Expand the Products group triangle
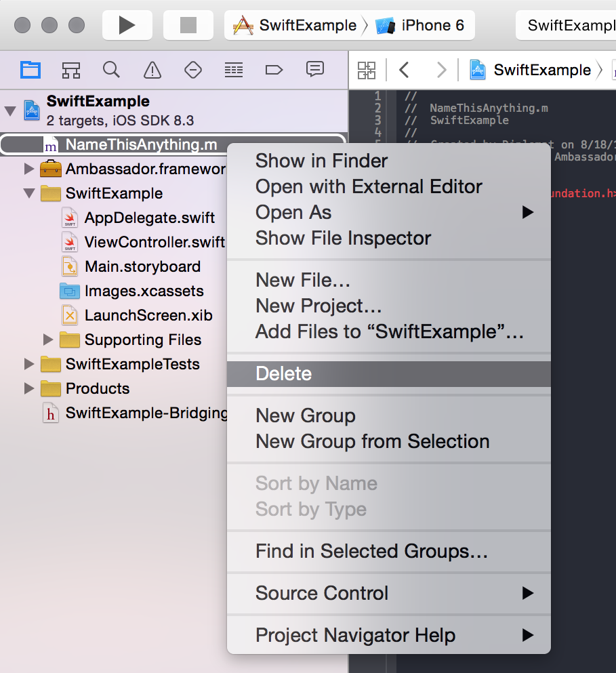Image resolution: width=616 pixels, height=673 pixels. [x=28, y=388]
